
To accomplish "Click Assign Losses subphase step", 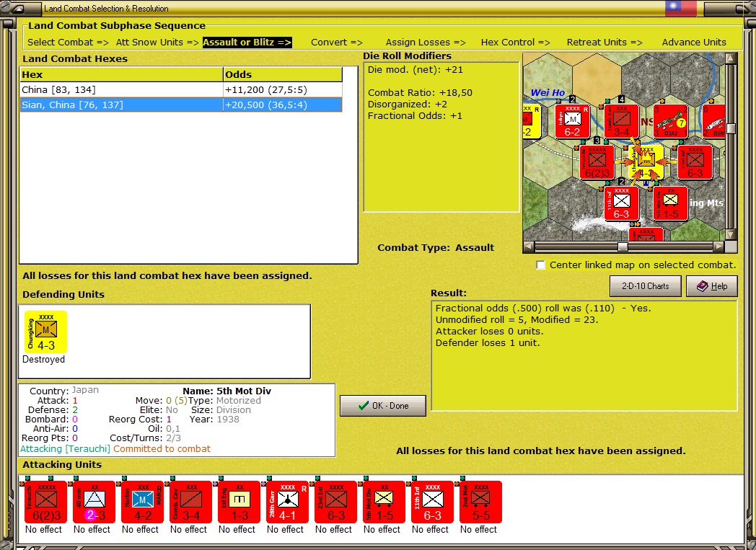I will [x=426, y=42].
